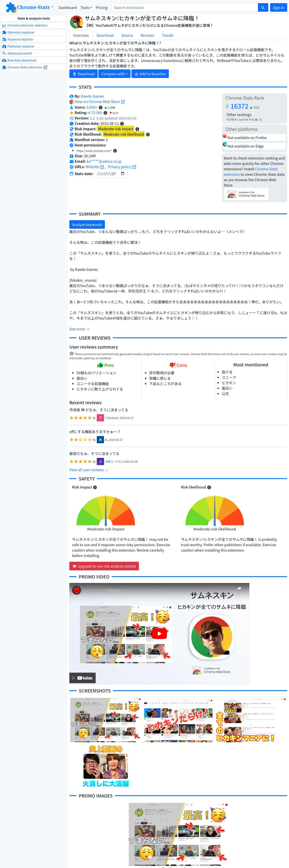Open the calendar picker icon in Stats date
The width and height of the screenshot is (289, 868).
point(122,174)
